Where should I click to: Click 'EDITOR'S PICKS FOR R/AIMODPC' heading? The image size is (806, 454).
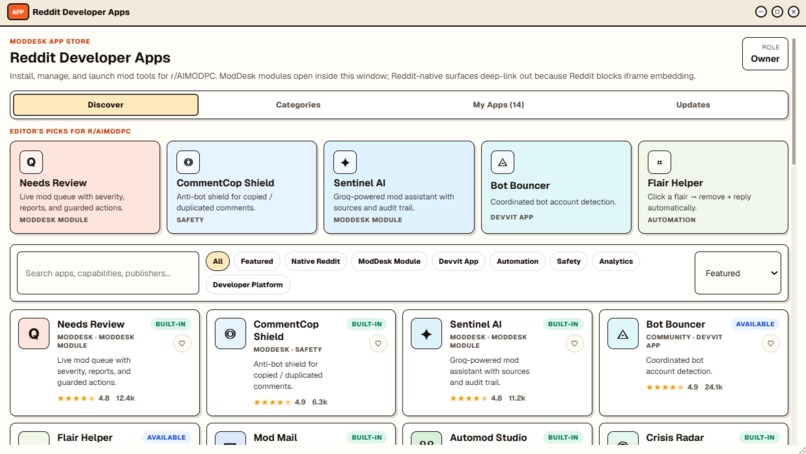70,131
